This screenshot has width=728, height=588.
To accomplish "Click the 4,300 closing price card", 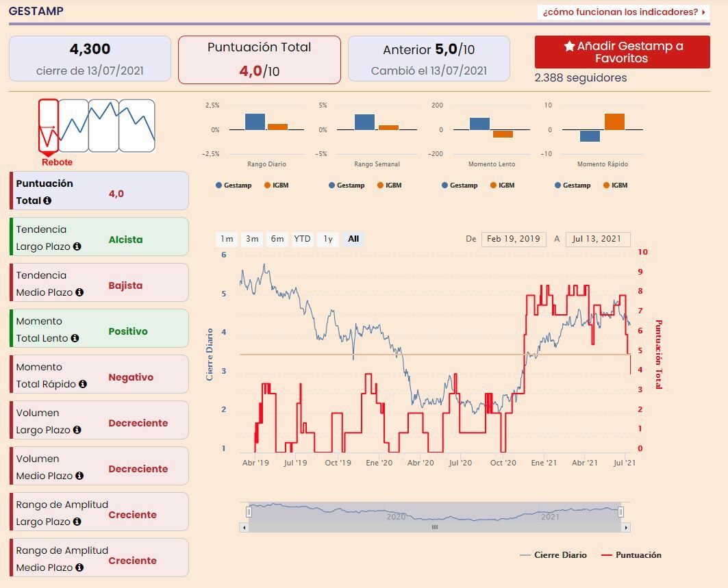I will click(90, 59).
